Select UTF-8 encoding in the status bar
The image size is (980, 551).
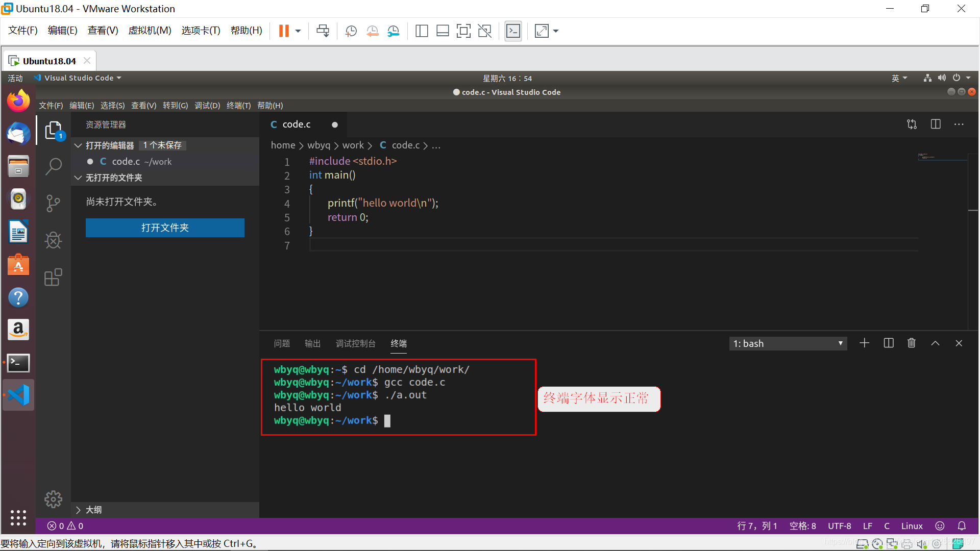[839, 525]
